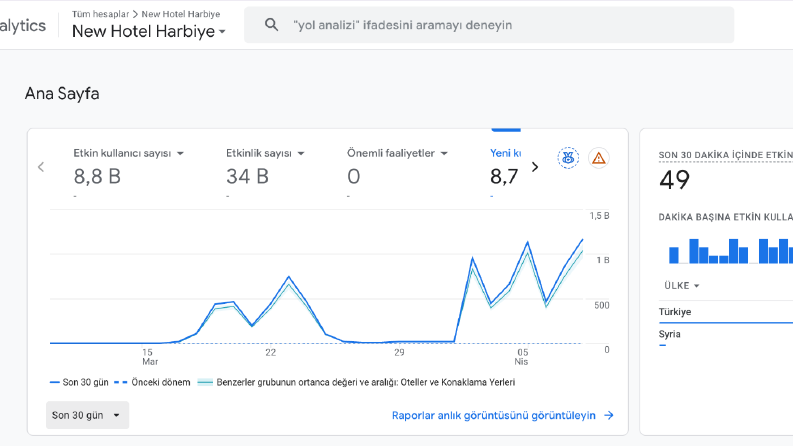Click the '05 Nis' date label on chart
Screen dimensions: 793x446
click(522, 357)
